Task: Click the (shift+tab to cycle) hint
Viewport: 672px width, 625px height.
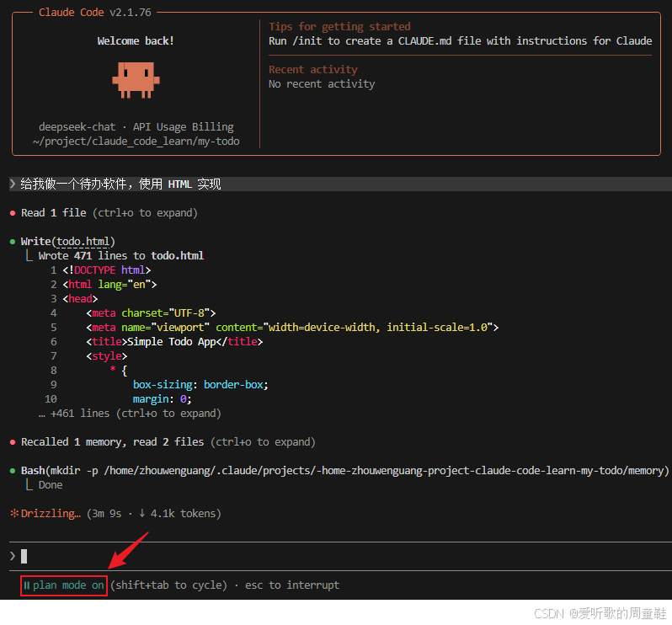Action: (168, 585)
